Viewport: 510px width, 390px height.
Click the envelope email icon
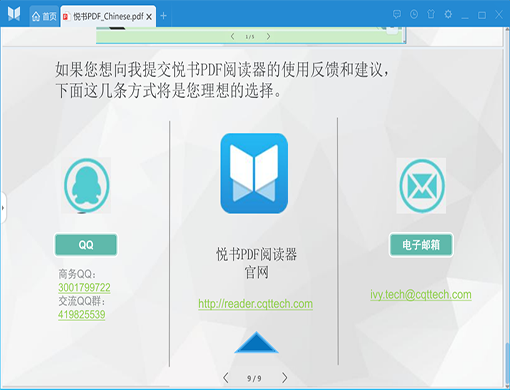[x=421, y=186]
